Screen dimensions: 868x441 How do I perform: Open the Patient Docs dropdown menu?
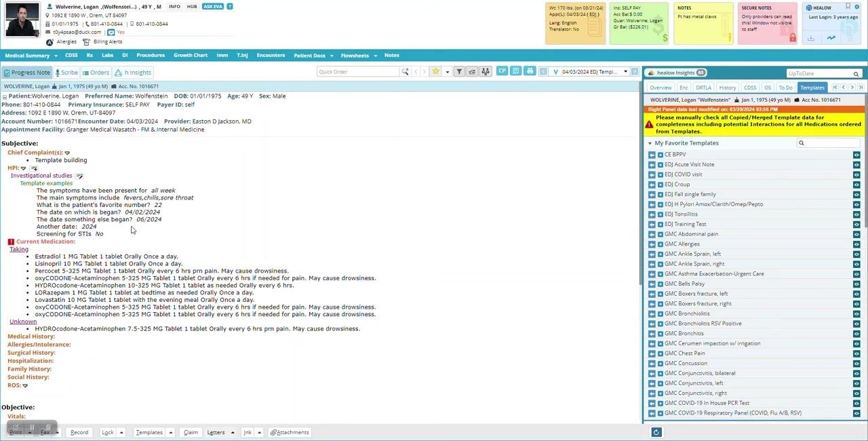(313, 56)
